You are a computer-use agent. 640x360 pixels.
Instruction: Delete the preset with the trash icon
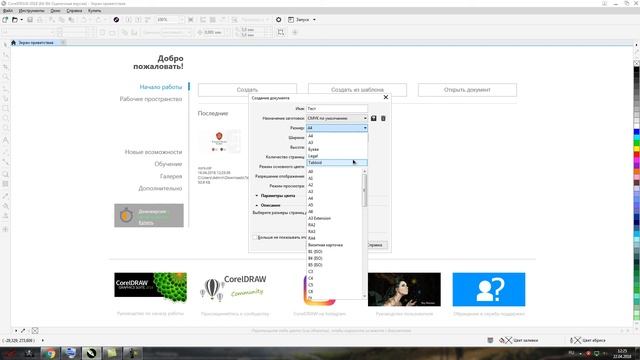coord(383,118)
